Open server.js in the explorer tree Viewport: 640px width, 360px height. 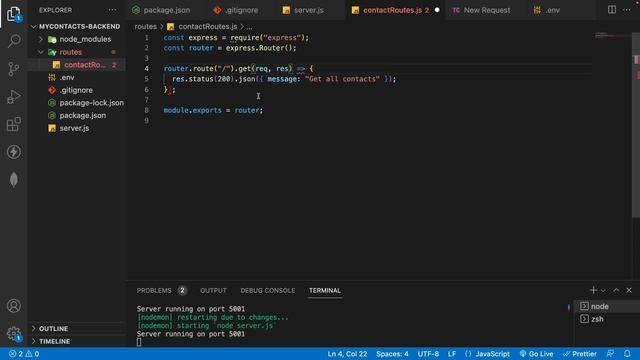[76, 128]
